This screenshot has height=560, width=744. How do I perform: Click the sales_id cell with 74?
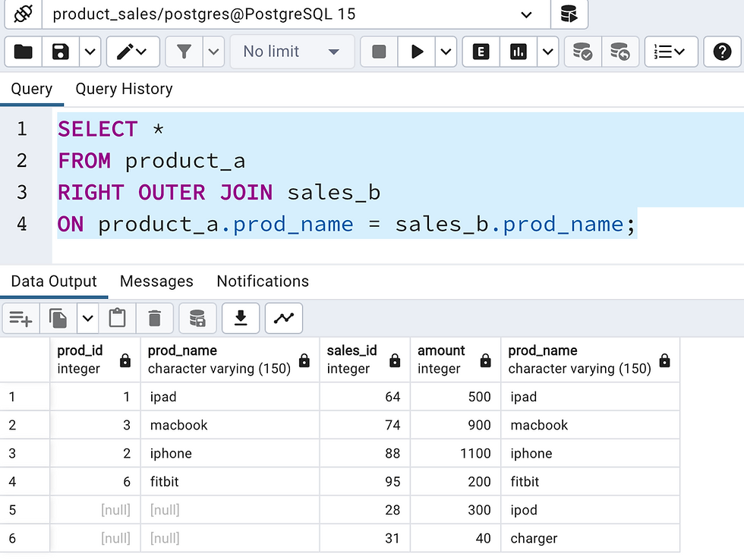pyautogui.click(x=365, y=425)
